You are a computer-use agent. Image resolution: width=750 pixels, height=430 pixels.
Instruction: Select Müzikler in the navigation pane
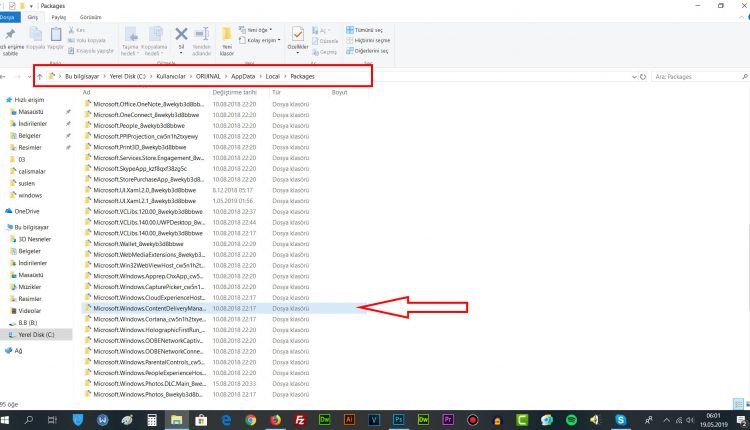(30, 287)
